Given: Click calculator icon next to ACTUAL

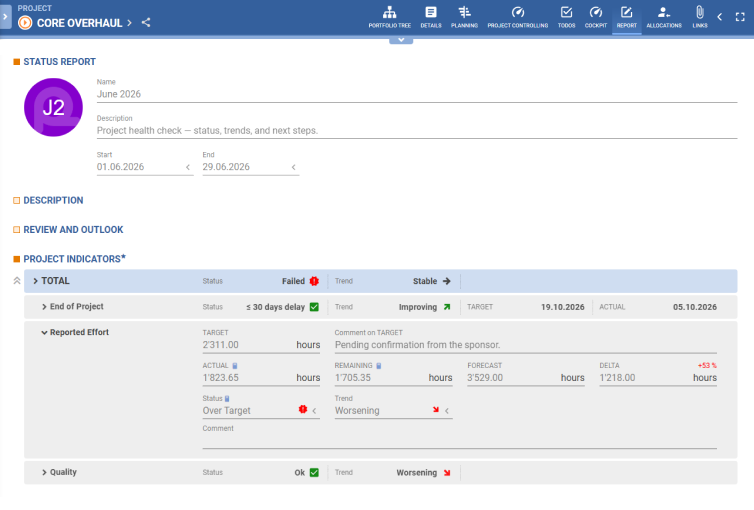Looking at the screenshot, I should point(235,366).
